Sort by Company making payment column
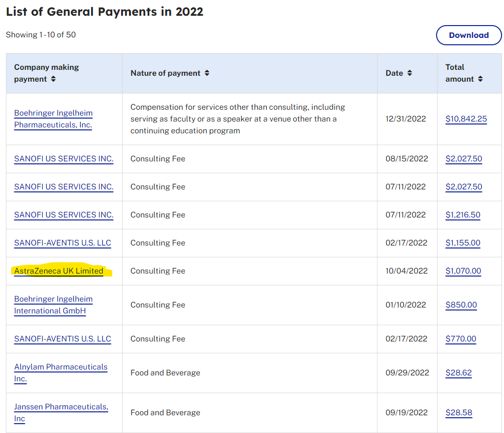The height and width of the screenshot is (433, 504). [53, 79]
